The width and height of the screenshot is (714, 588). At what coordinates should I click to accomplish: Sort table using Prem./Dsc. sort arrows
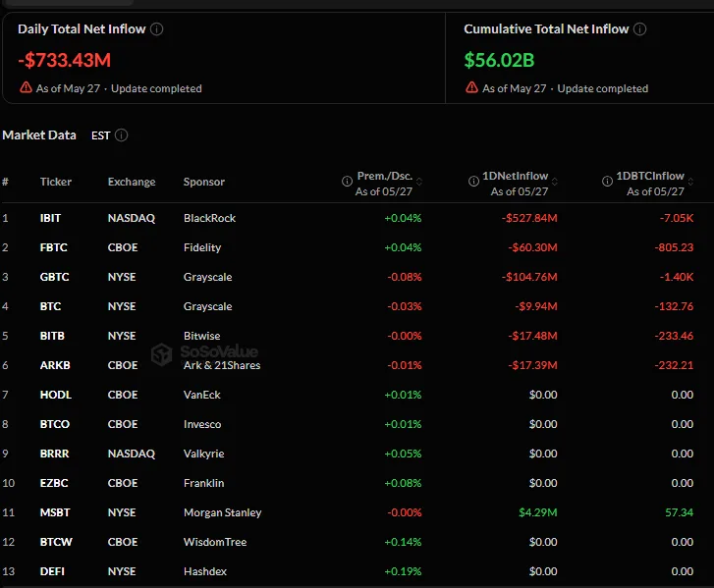coord(419,182)
